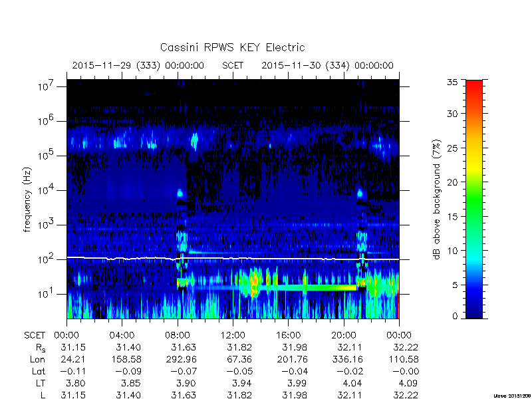Click the colorbar value '20'
The height and width of the screenshot is (399, 532).
453,182
